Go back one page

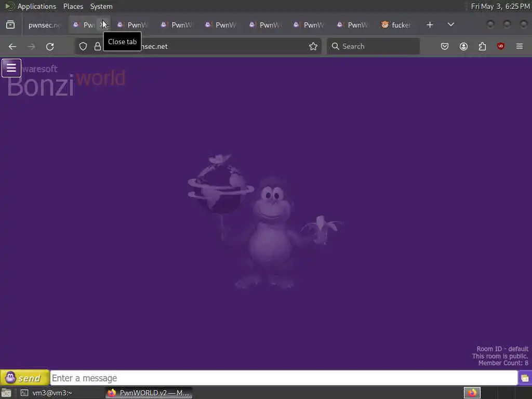pos(12,46)
